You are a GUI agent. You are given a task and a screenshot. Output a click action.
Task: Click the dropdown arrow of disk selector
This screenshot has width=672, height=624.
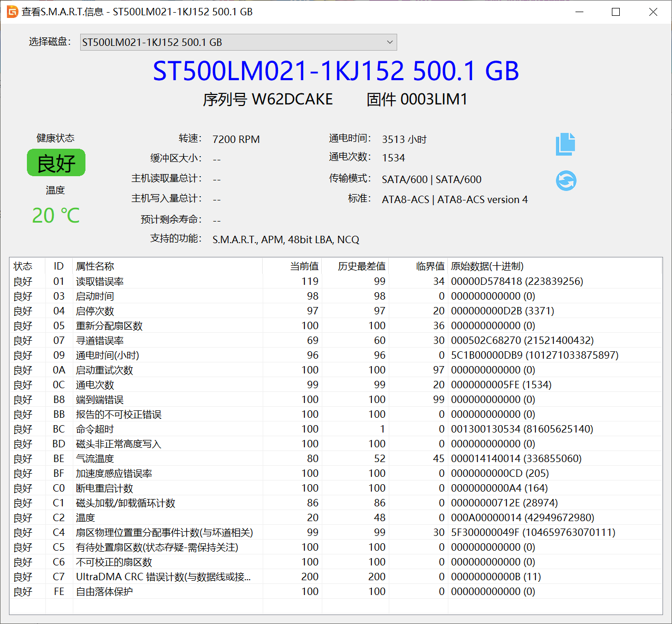click(390, 42)
